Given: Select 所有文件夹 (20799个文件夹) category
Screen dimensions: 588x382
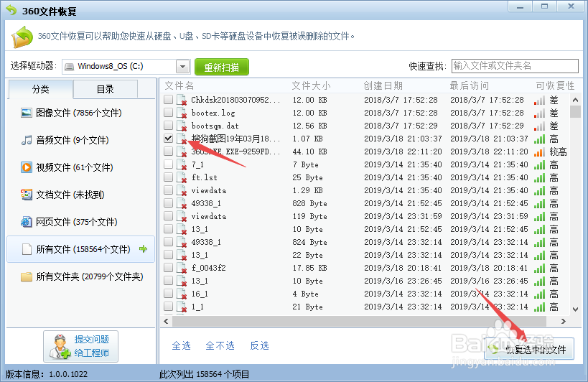Looking at the screenshot, I should [x=80, y=276].
